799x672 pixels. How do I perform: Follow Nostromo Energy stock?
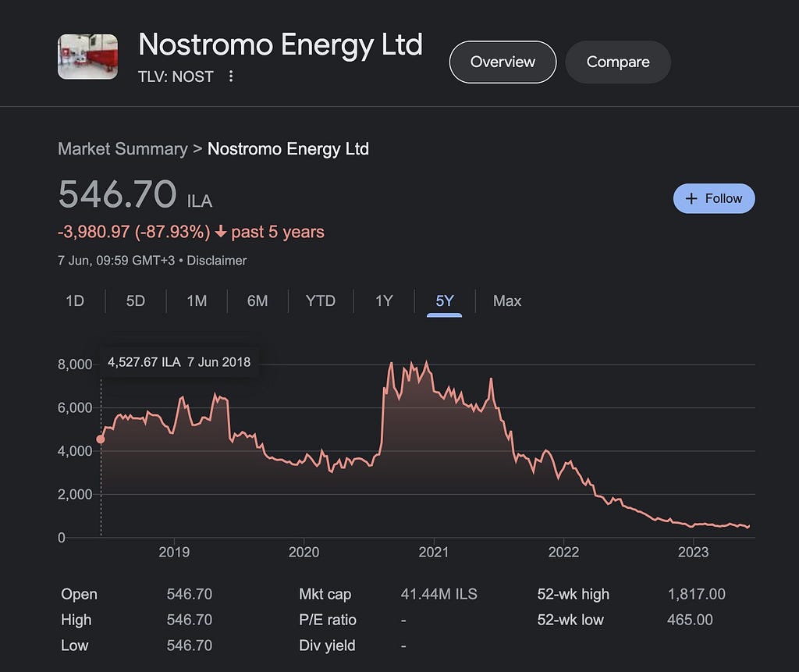714,198
